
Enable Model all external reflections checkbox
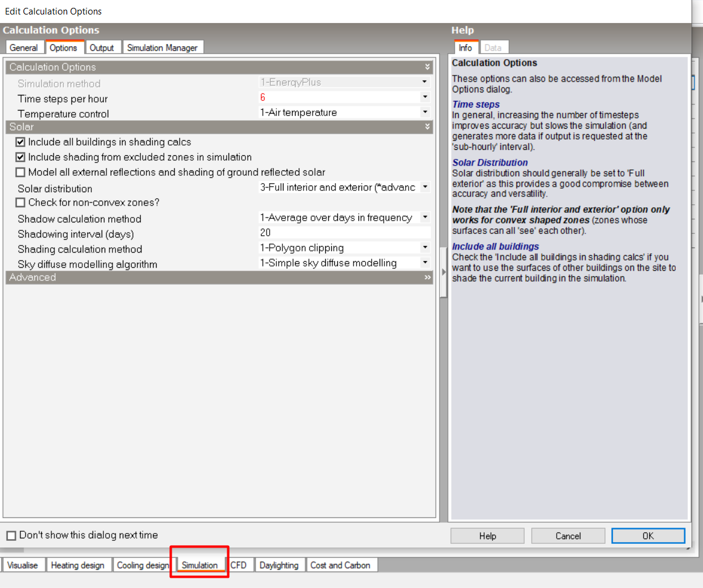(20, 172)
